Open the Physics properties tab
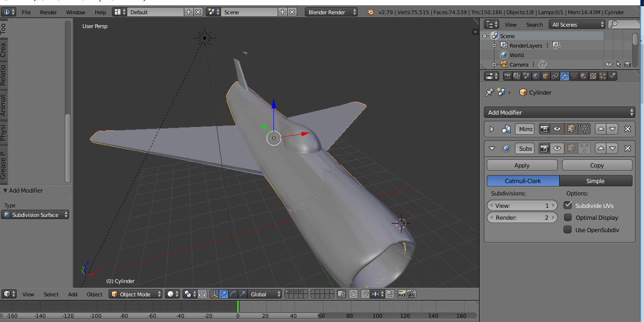The image size is (644, 322). click(x=613, y=76)
